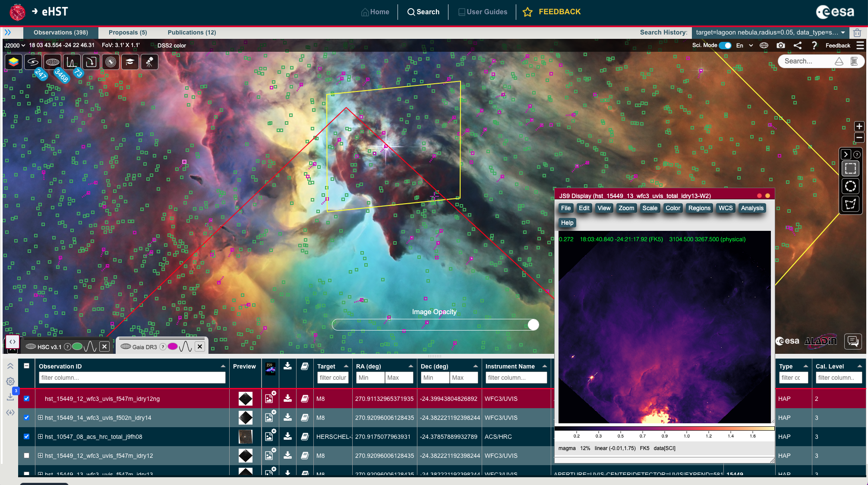Switch to the Publications (12) tab

(x=192, y=32)
